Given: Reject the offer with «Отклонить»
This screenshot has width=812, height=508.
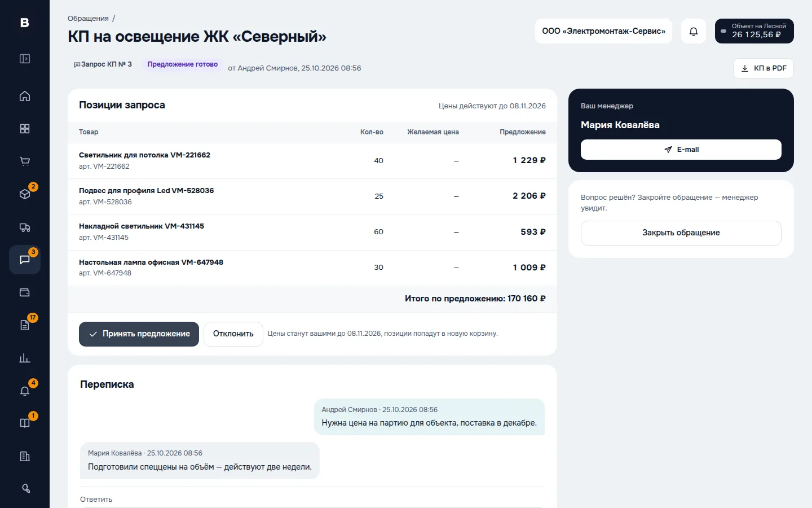Looking at the screenshot, I should (233, 334).
